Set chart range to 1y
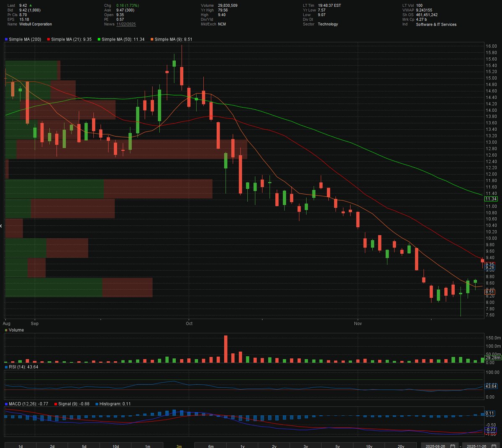This screenshot has width=502, height=448. click(x=243, y=445)
